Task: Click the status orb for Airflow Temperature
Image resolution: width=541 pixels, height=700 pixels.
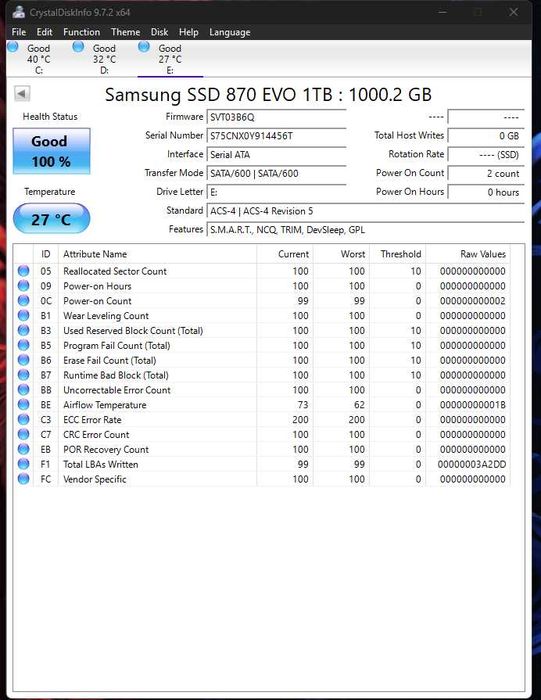Action: [x=24, y=404]
